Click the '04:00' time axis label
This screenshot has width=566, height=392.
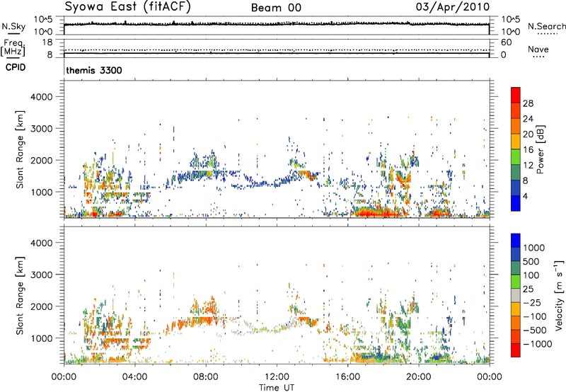tap(134, 377)
